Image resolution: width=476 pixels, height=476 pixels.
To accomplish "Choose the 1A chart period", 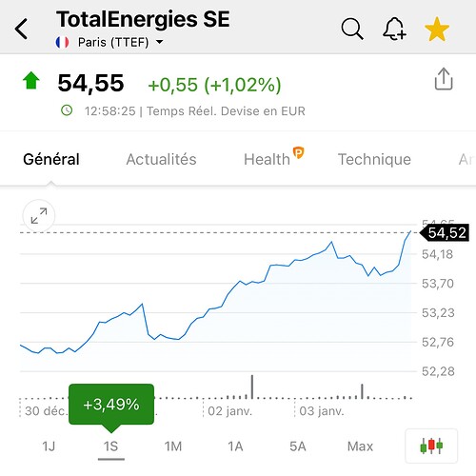I will click(x=235, y=446).
